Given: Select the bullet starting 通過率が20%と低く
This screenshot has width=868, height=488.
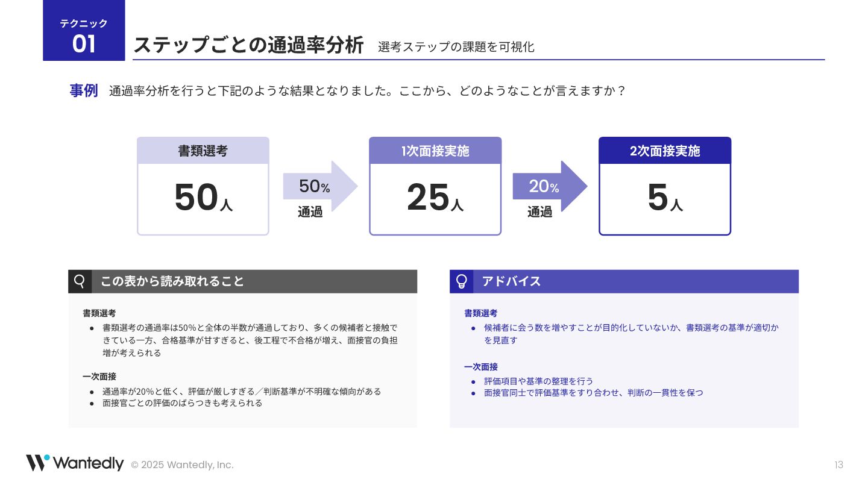Looking at the screenshot, I should (x=242, y=392).
